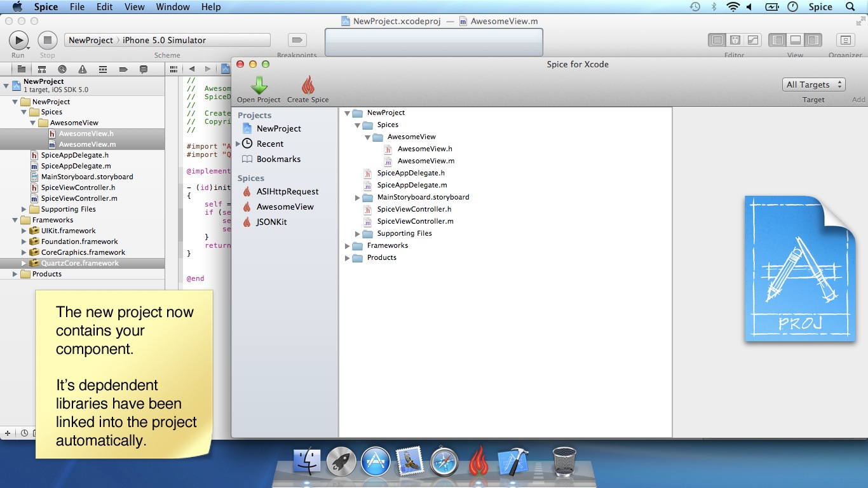The width and height of the screenshot is (868, 488).
Task: Expand Supporting Files in Xcode navigator
Action: point(24,209)
